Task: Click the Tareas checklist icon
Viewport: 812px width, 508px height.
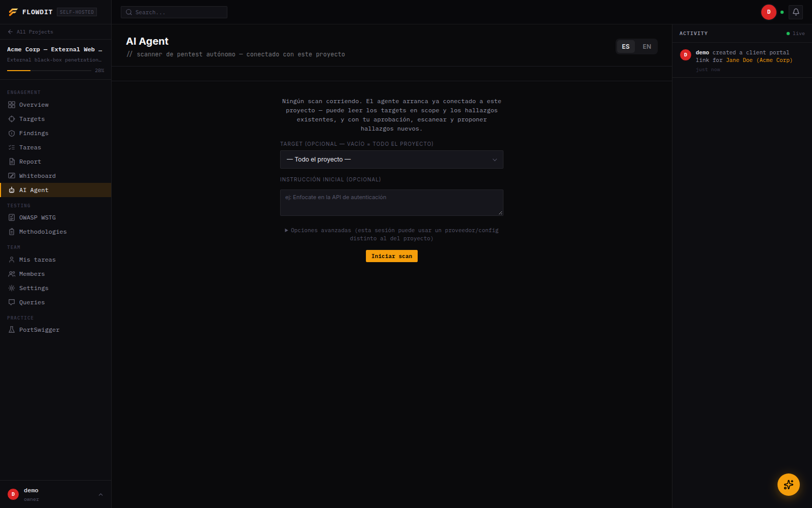Action: [x=12, y=147]
